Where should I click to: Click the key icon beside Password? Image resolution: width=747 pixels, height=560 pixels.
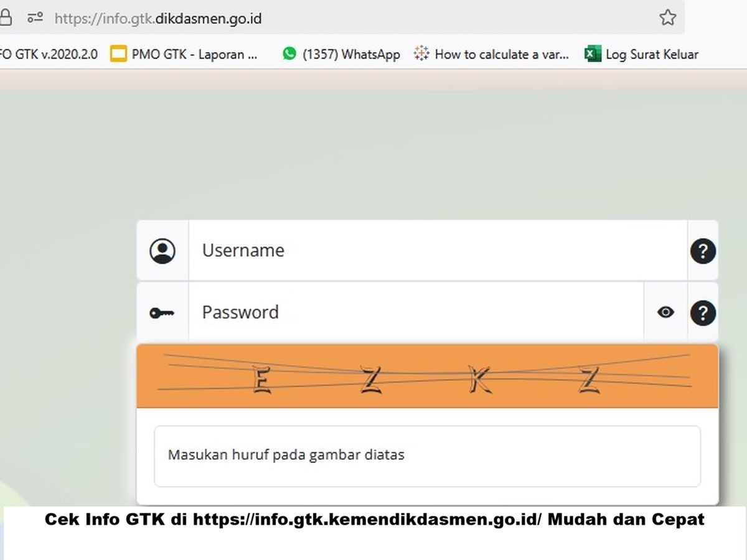click(162, 313)
